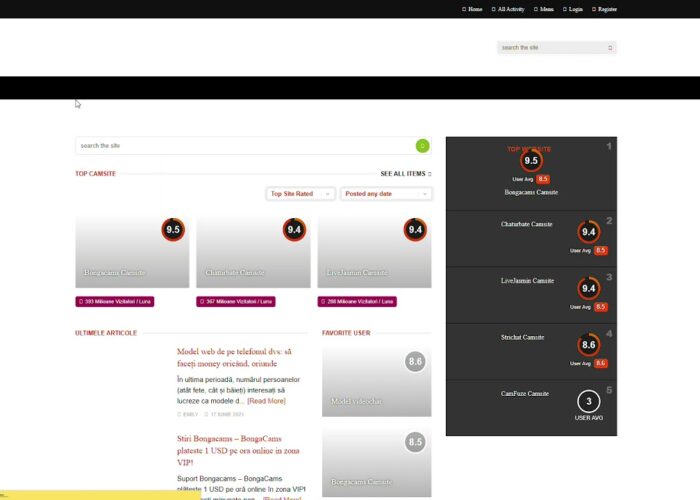Click the FAVORITE USER heading
700x500 pixels.
[x=346, y=333]
